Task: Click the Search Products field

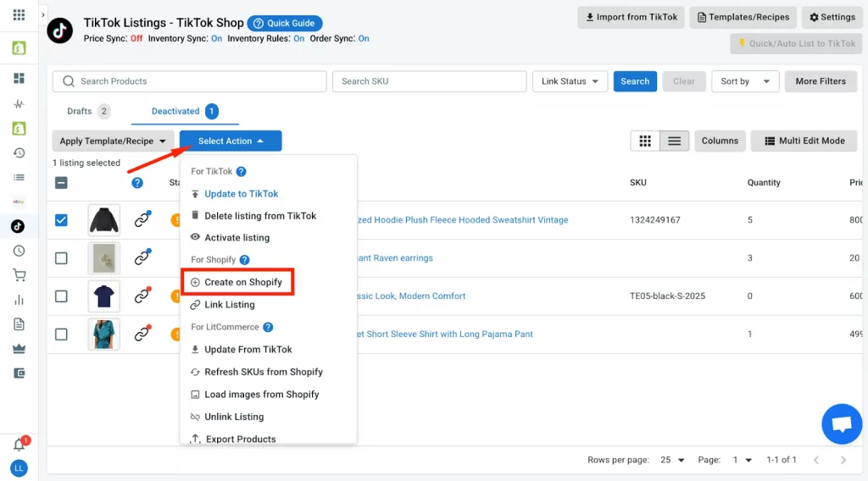Action: [x=189, y=81]
